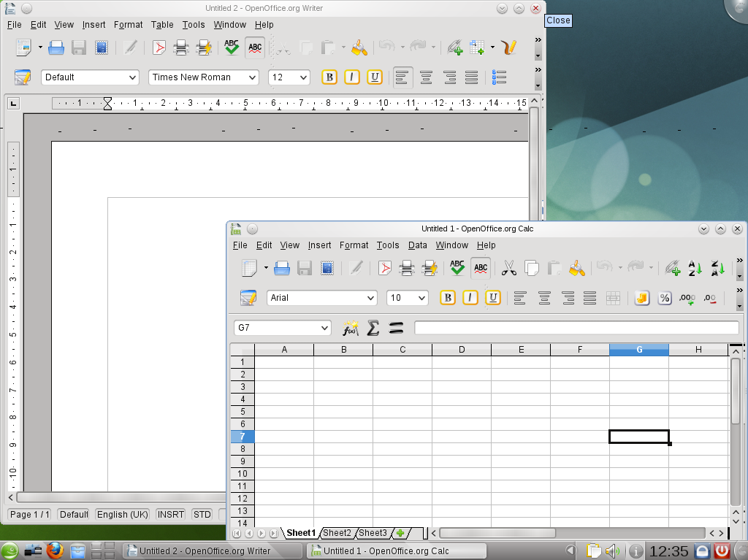Click English (UK) in Writer status bar

pos(123,514)
